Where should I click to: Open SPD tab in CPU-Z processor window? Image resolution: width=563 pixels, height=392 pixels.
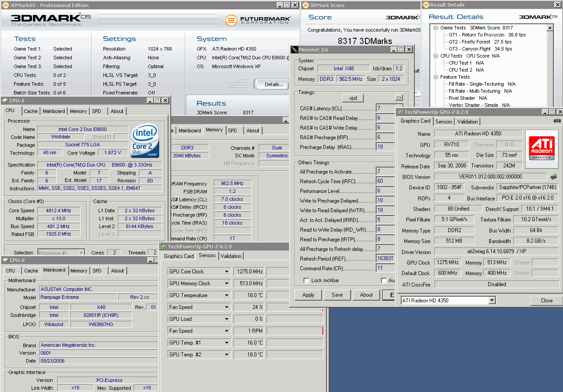point(97,111)
